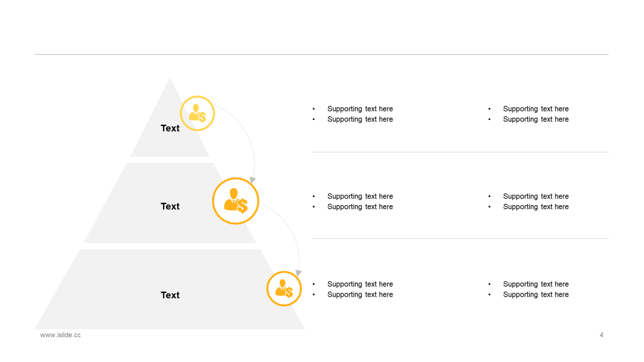
Task: Select the second supporting text line in the top-left group
Action: point(360,119)
